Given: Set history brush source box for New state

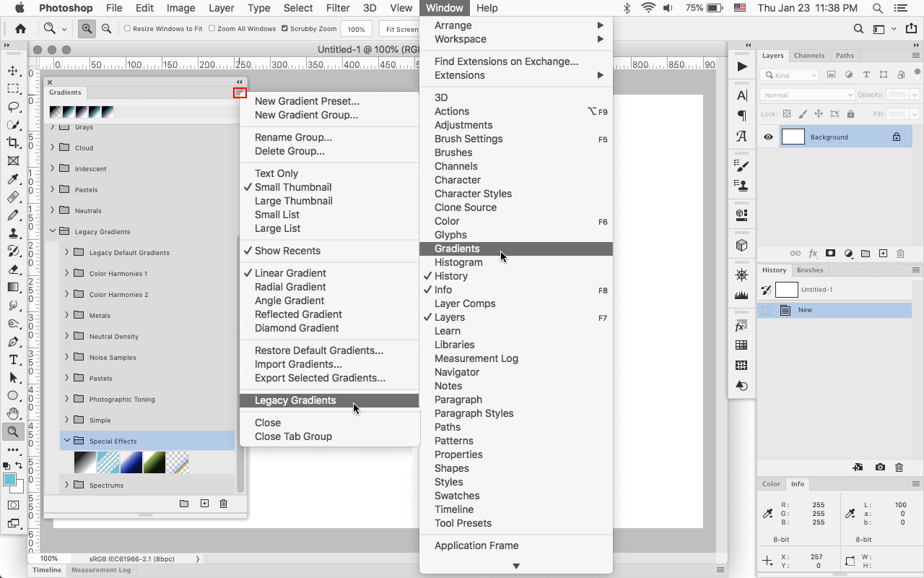Looking at the screenshot, I should (x=766, y=310).
